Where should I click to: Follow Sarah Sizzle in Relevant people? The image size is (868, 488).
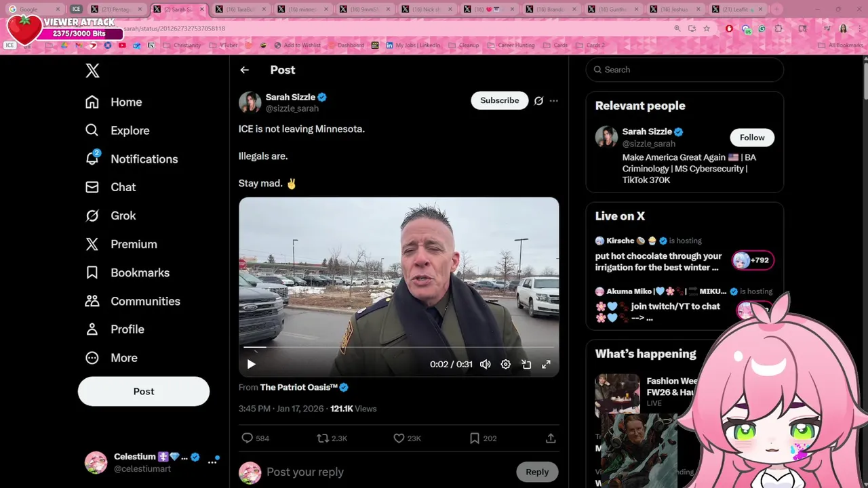752,138
